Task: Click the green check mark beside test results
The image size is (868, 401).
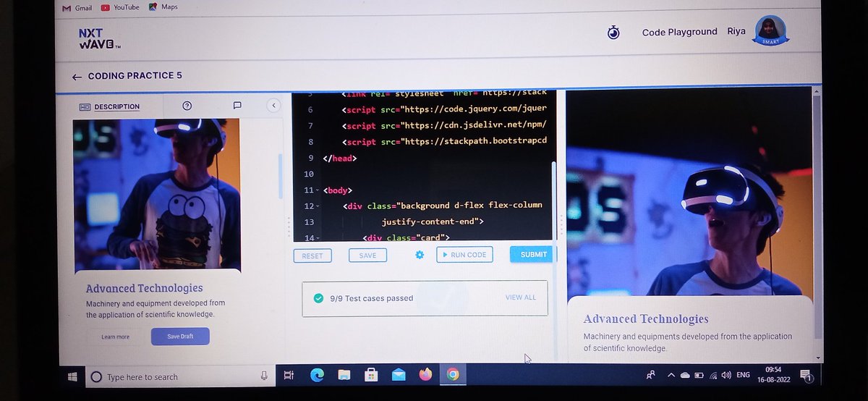Action: pos(318,298)
